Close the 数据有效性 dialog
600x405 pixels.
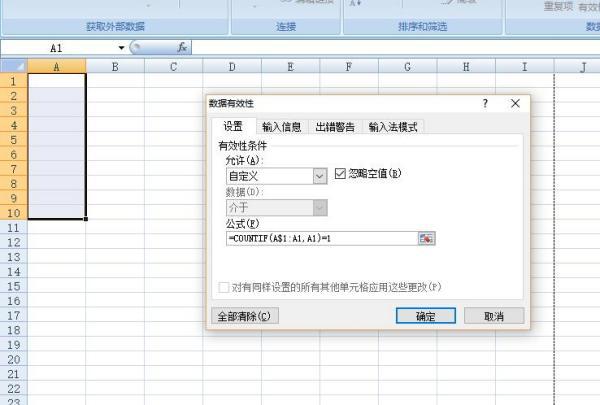click(515, 103)
